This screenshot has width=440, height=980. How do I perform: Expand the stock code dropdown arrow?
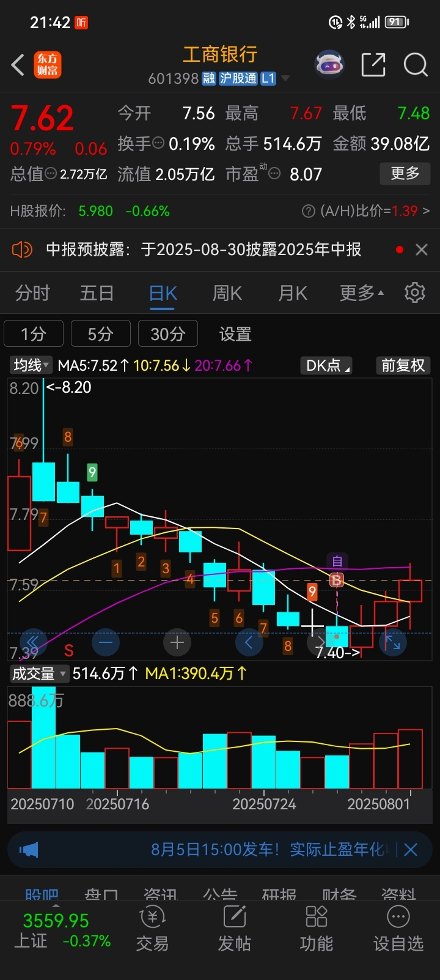tap(285, 78)
